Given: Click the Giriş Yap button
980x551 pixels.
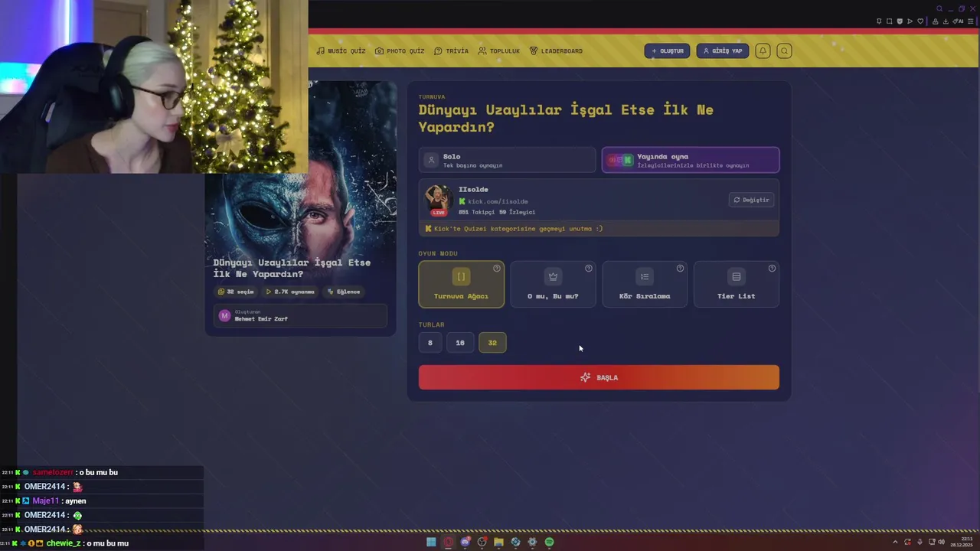Looking at the screenshot, I should coord(722,51).
